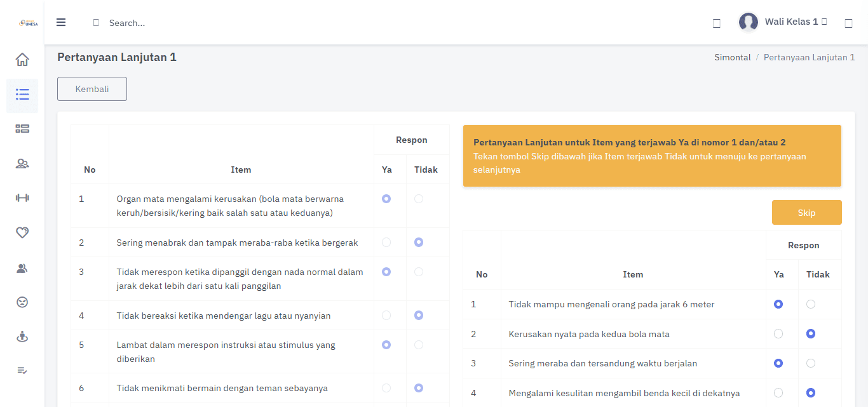
Task: Click the Skip button
Action: point(806,213)
